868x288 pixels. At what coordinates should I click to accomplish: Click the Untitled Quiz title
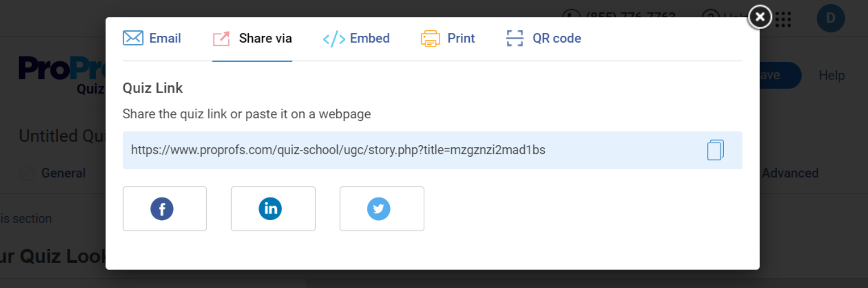tap(61, 136)
